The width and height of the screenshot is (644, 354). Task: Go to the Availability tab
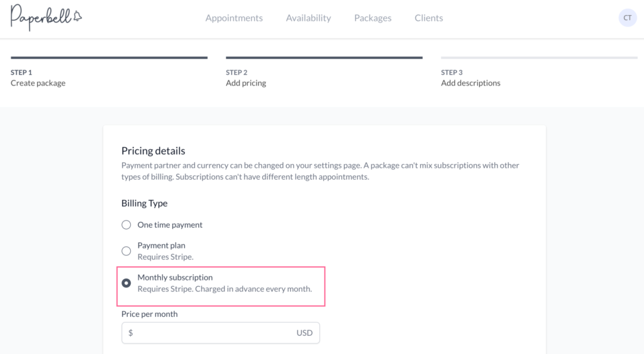click(x=308, y=18)
